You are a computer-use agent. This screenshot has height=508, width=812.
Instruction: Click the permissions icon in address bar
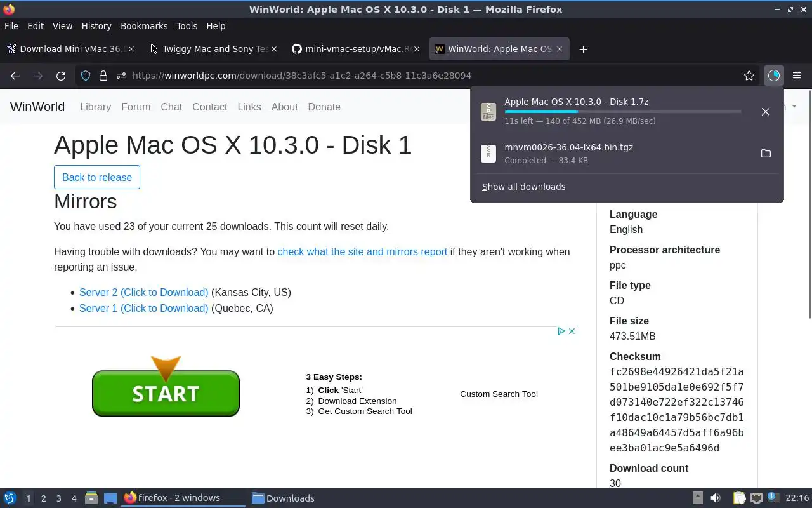point(121,76)
